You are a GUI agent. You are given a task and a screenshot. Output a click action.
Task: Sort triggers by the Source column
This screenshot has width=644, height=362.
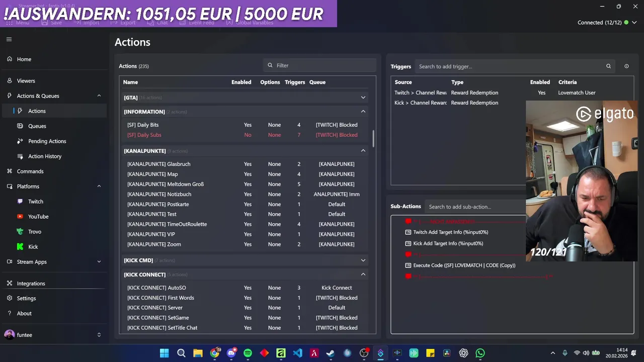tap(403, 82)
